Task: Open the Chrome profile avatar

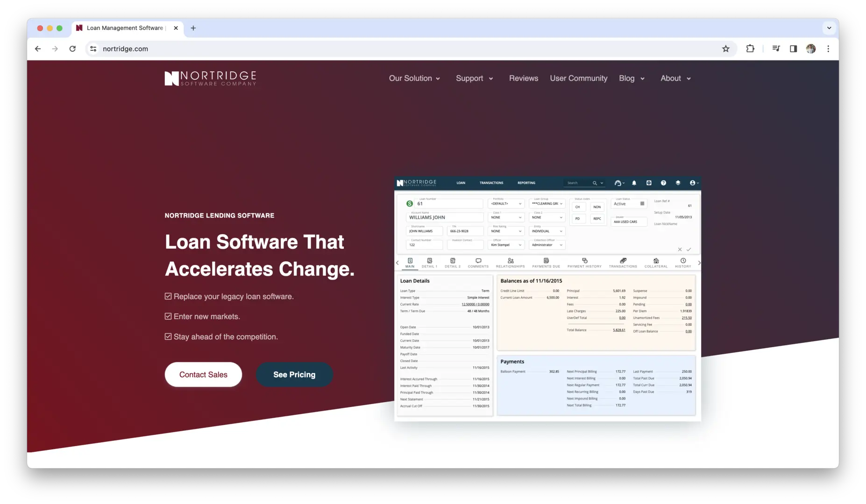Action: coord(811,49)
